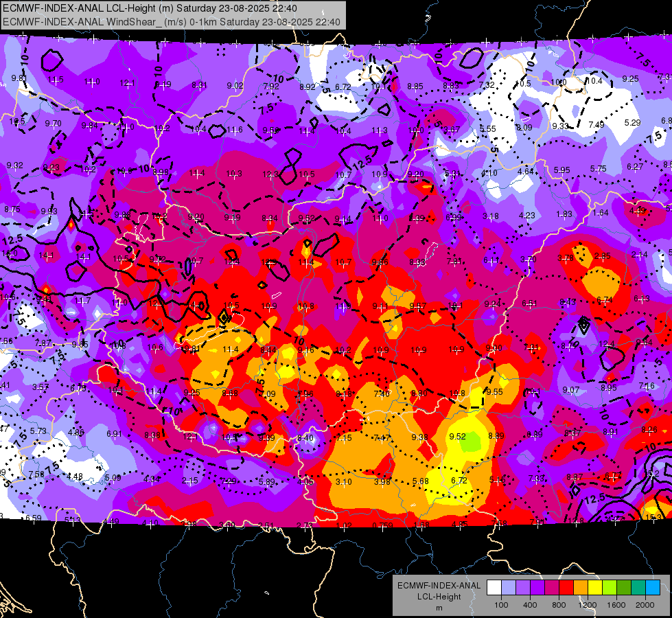Viewport: 672px width, 618px height.
Task: Click the map value 6.27
Action: (635, 166)
